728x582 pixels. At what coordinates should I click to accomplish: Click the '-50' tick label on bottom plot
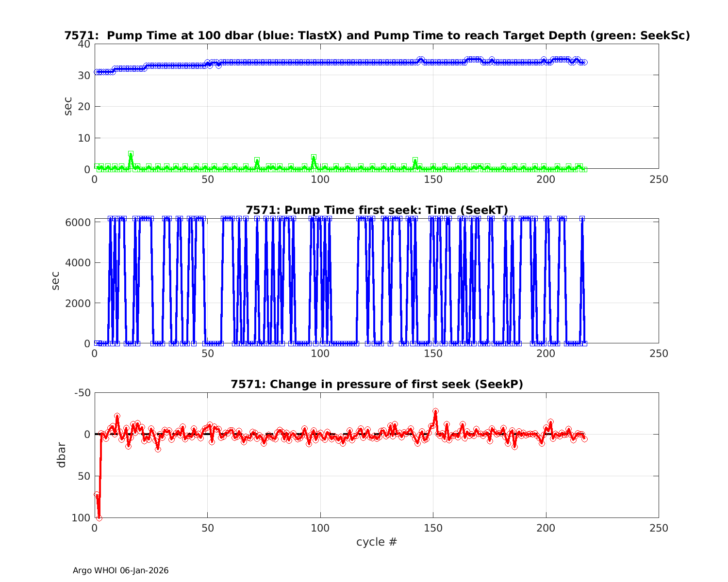click(82, 392)
